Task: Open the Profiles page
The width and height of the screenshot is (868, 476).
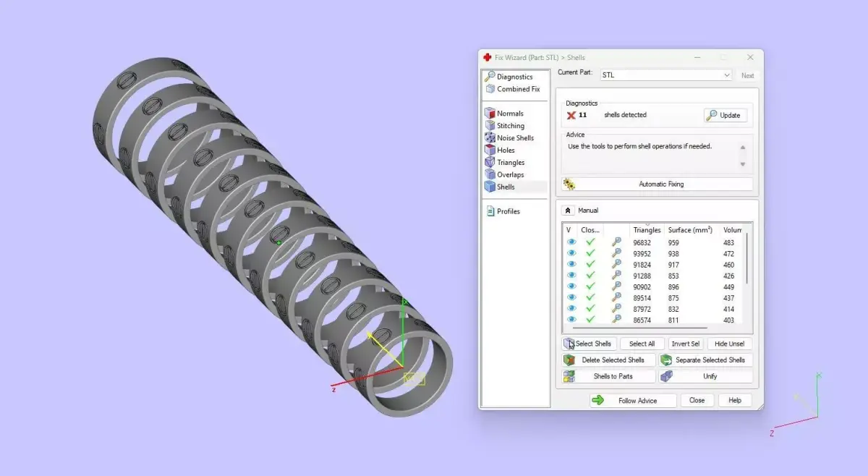Action: (502, 211)
